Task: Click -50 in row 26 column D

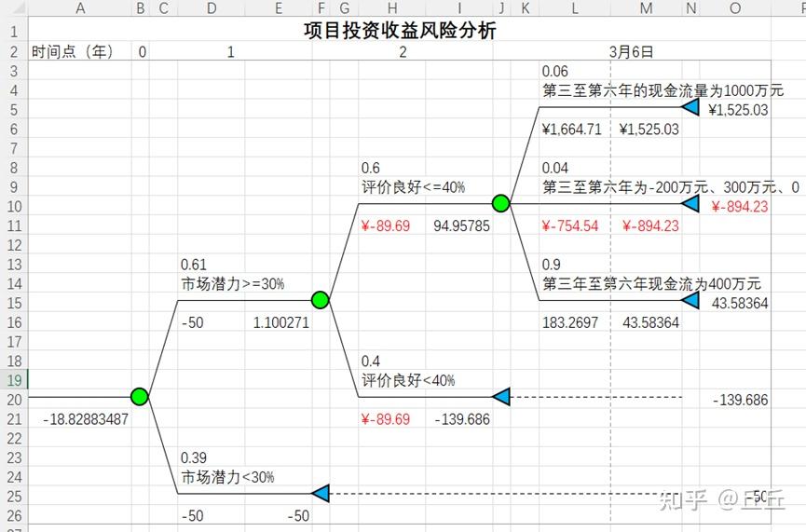Action: point(192,515)
